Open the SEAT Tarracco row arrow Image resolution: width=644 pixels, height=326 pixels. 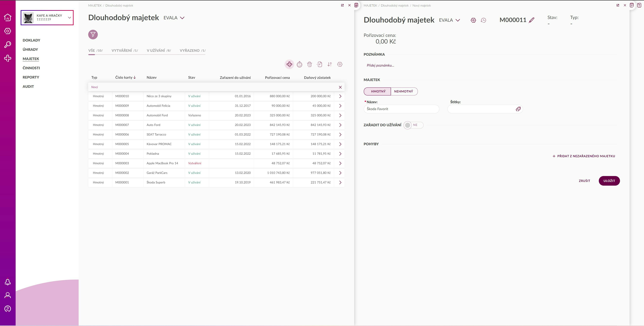[x=340, y=135]
